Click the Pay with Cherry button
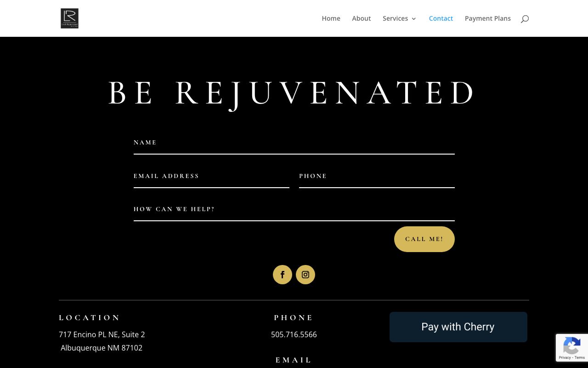The image size is (588, 368). click(458, 327)
